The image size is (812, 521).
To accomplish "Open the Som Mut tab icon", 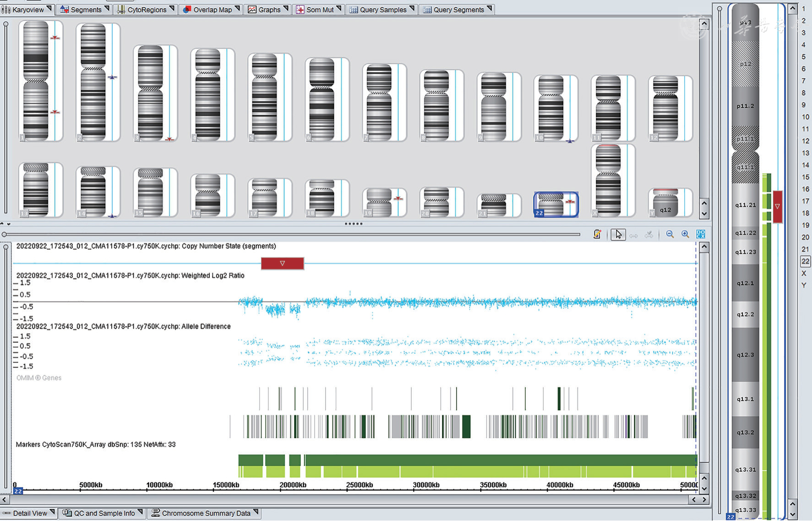I will click(300, 10).
